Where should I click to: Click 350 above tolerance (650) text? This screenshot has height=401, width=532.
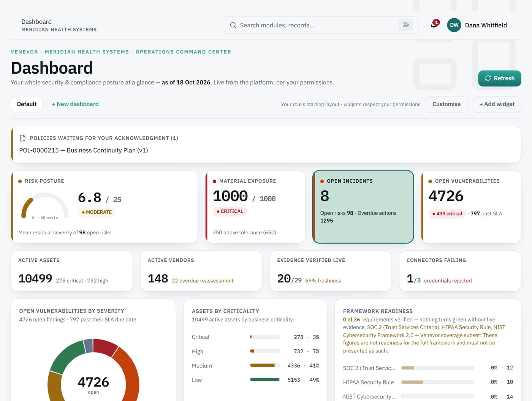pos(244,232)
